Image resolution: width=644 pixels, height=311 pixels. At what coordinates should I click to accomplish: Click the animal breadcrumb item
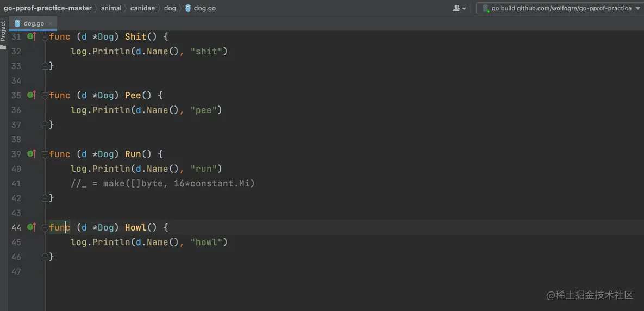coord(111,8)
